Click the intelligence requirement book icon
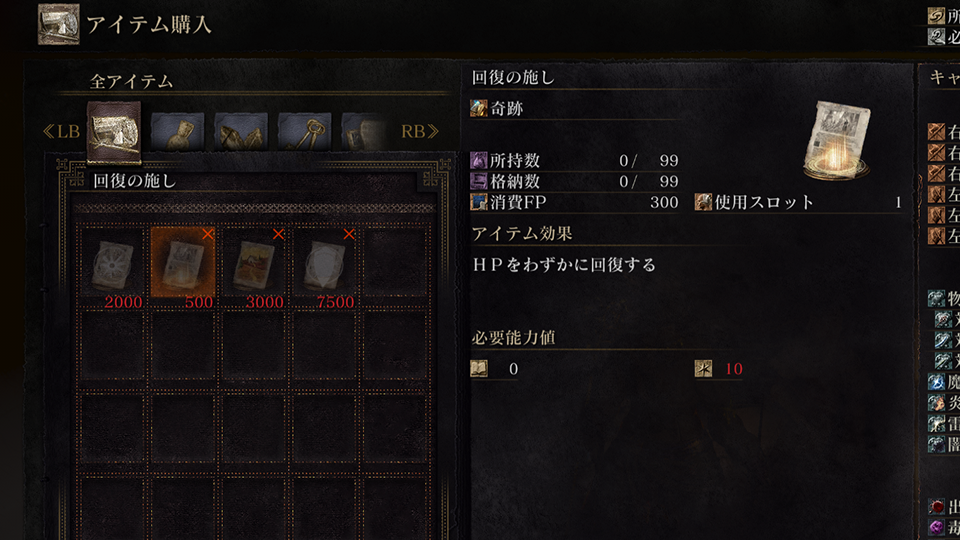960x540 pixels. click(479, 369)
